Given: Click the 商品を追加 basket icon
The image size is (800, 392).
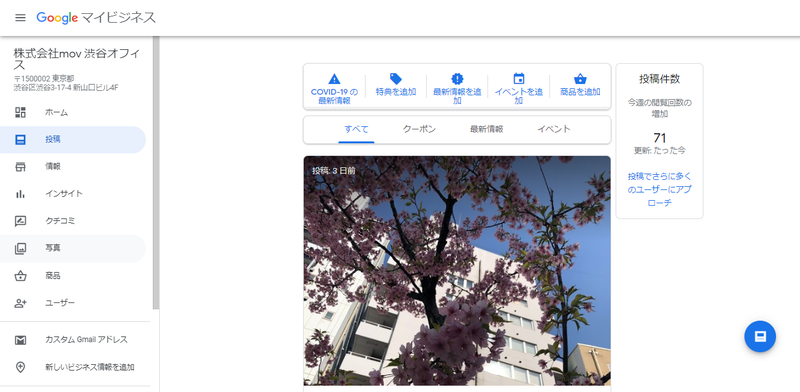Looking at the screenshot, I should [580, 79].
